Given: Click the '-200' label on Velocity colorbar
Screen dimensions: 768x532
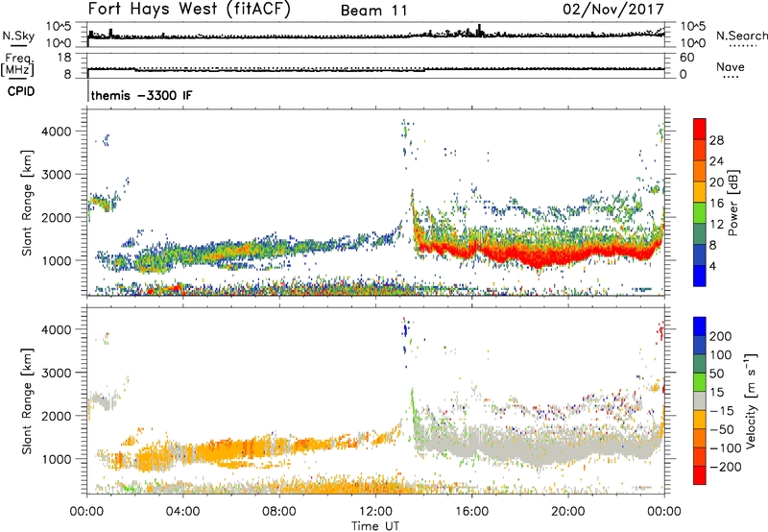Looking at the screenshot, I should 726,467.
